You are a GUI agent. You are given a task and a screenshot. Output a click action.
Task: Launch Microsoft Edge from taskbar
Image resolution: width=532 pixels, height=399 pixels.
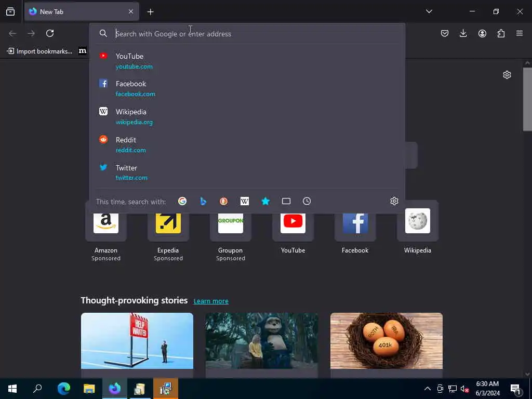pos(63,389)
